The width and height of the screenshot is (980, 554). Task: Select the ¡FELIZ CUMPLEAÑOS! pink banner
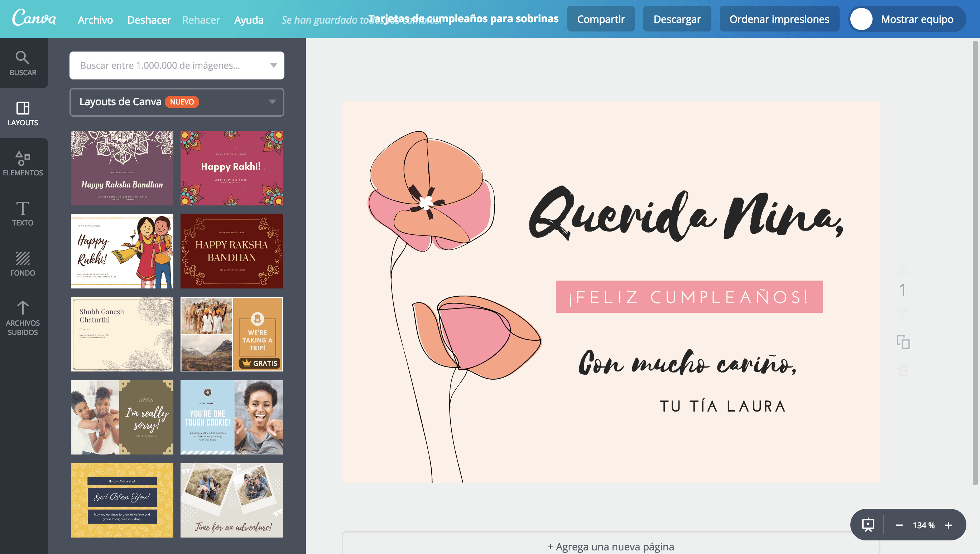click(689, 297)
